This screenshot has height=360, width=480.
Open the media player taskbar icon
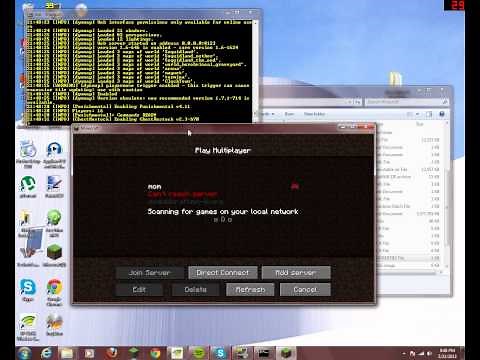(89, 353)
